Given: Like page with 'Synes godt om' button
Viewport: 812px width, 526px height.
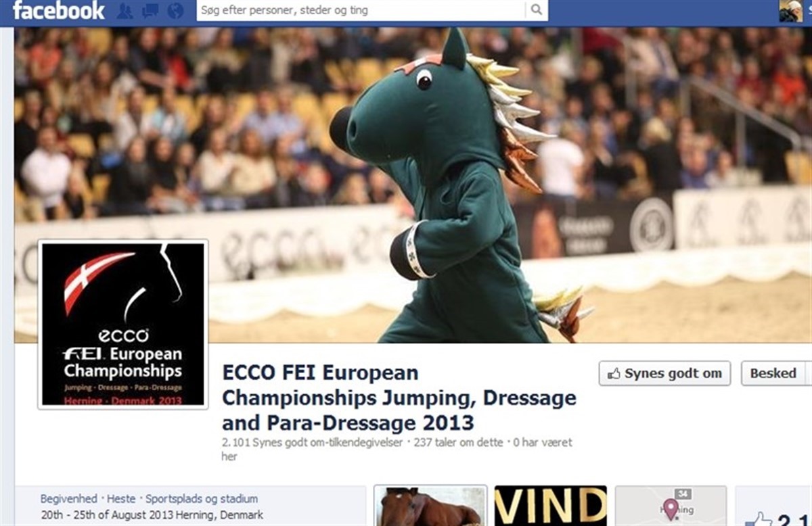Looking at the screenshot, I should coord(664,373).
